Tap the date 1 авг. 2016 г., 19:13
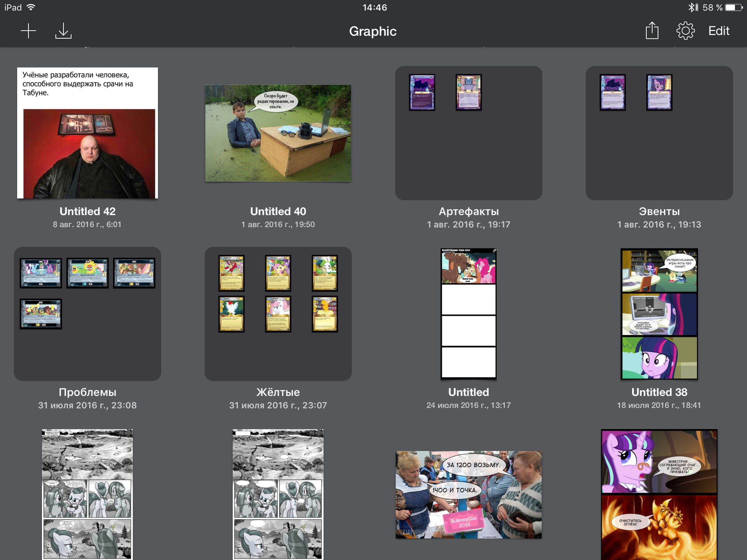The width and height of the screenshot is (747, 560). pyautogui.click(x=659, y=225)
